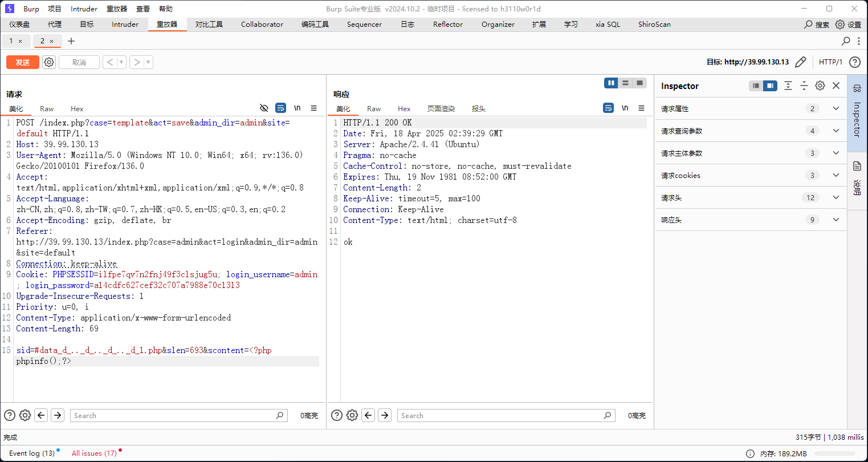Toggle hide non-printable chars eye icon in request
Image resolution: width=868 pixels, height=462 pixels.
(264, 108)
